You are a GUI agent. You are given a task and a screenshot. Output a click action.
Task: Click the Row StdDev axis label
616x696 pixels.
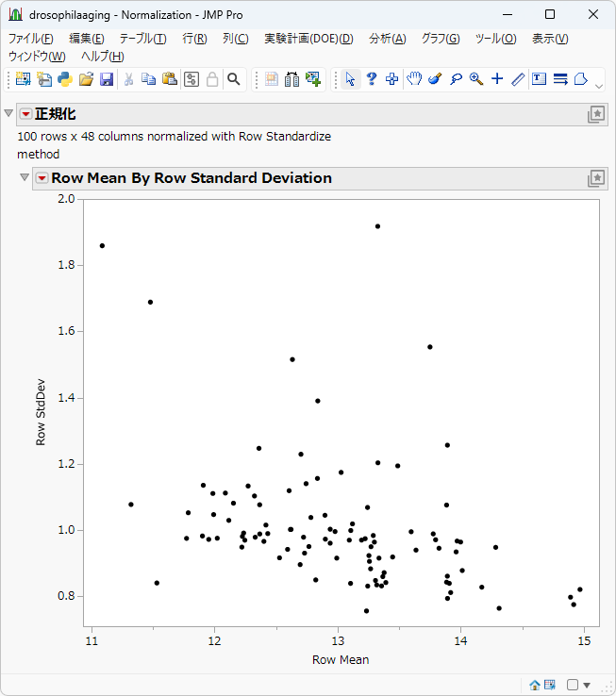tap(41, 412)
